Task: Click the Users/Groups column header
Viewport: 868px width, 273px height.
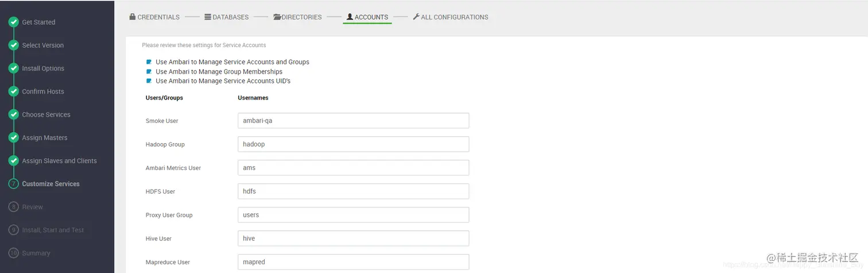Action: pos(164,98)
